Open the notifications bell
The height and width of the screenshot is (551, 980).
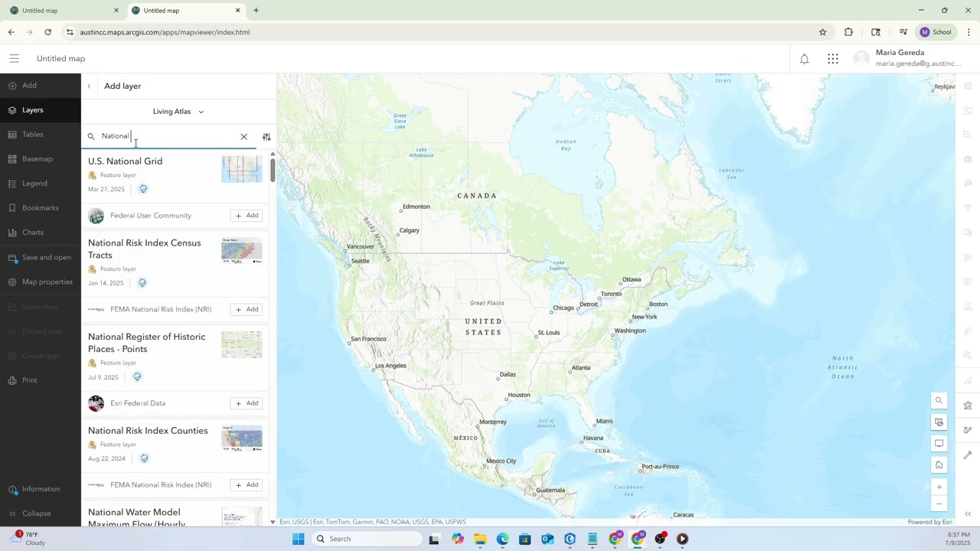tap(804, 59)
